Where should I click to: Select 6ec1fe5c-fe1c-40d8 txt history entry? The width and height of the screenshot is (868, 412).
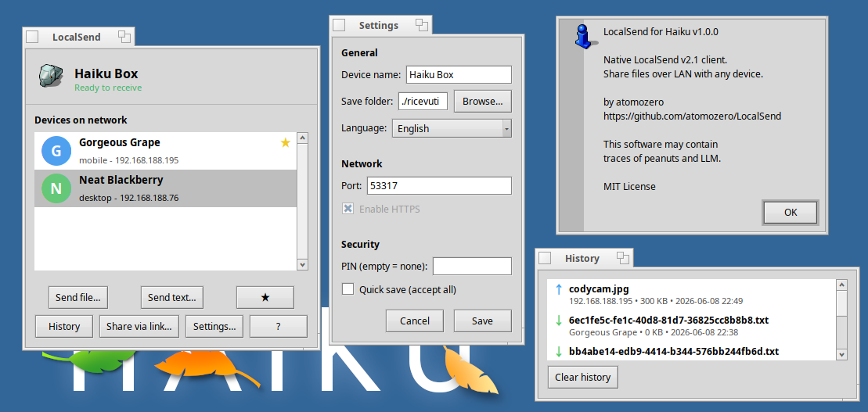point(691,326)
